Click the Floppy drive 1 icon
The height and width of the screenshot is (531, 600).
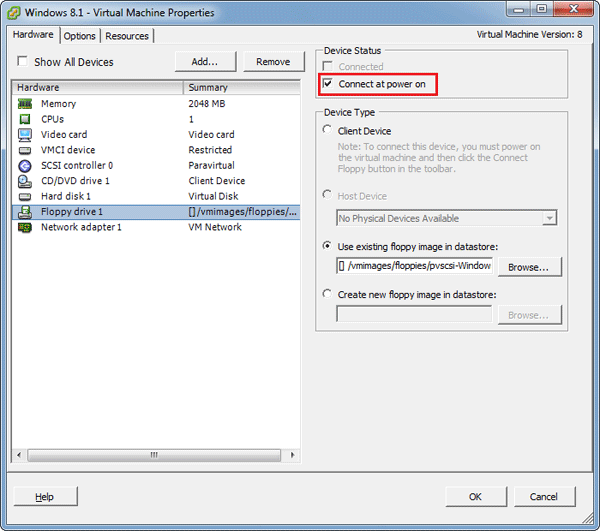(25, 212)
